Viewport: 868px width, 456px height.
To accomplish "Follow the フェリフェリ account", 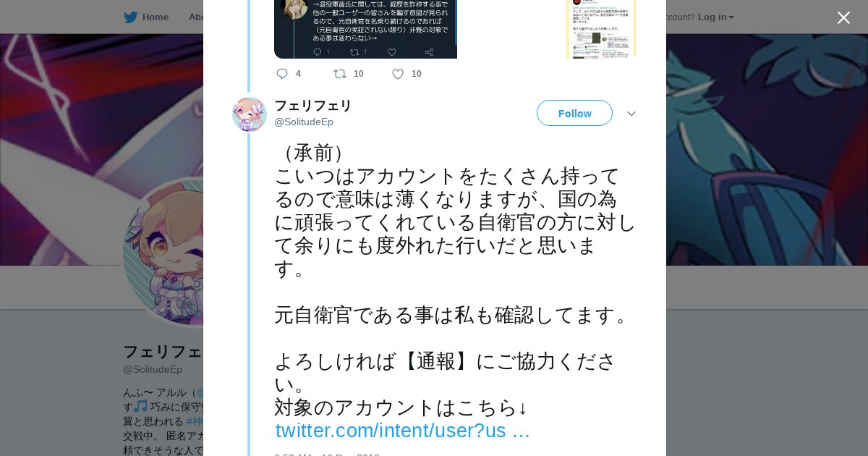I will coord(574,113).
